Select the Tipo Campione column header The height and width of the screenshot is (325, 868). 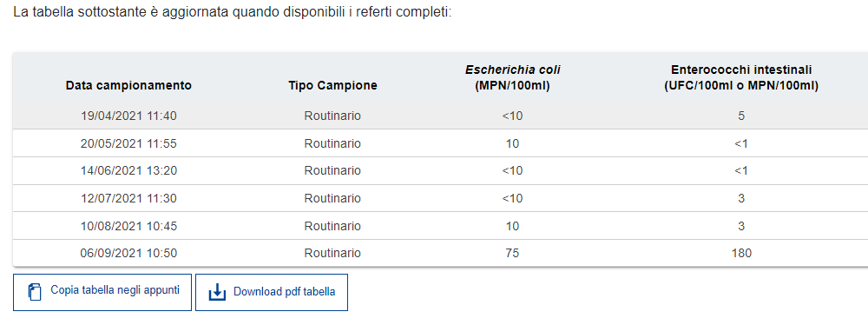pos(332,85)
